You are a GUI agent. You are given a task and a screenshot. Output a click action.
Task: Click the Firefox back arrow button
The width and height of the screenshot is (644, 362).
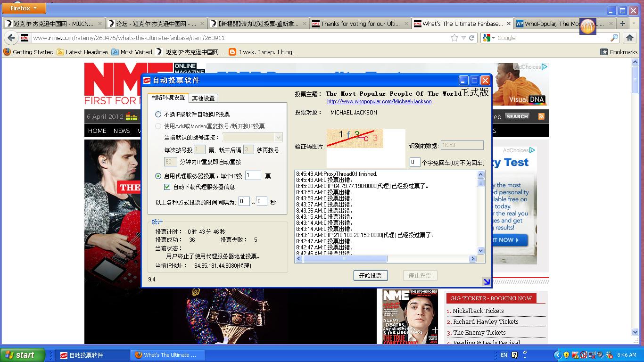point(11,38)
